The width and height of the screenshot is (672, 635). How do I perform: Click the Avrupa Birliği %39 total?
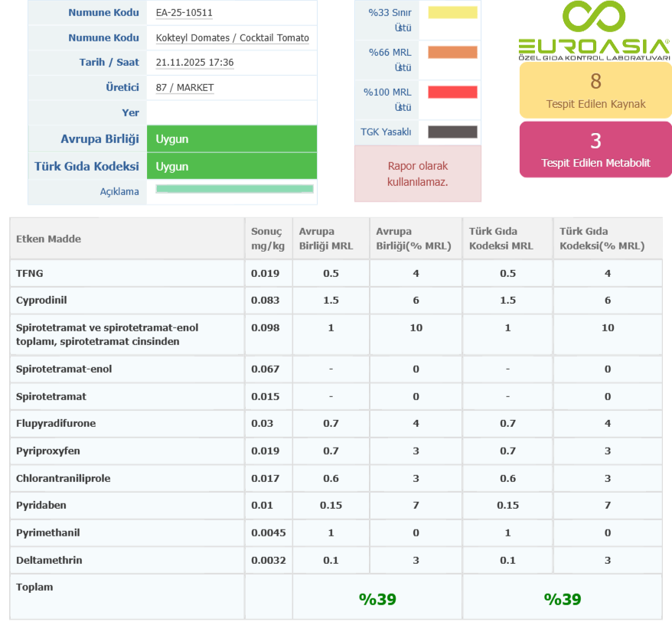tap(377, 599)
